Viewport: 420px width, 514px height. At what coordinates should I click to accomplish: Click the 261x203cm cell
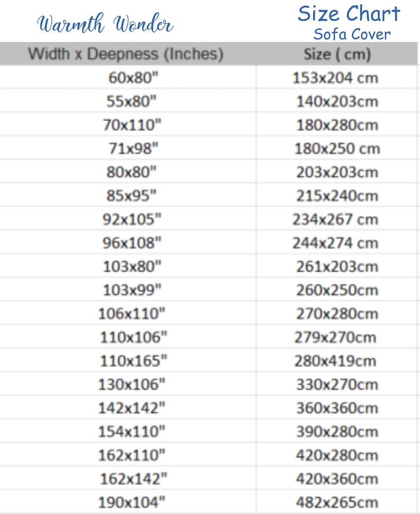[x=337, y=266]
